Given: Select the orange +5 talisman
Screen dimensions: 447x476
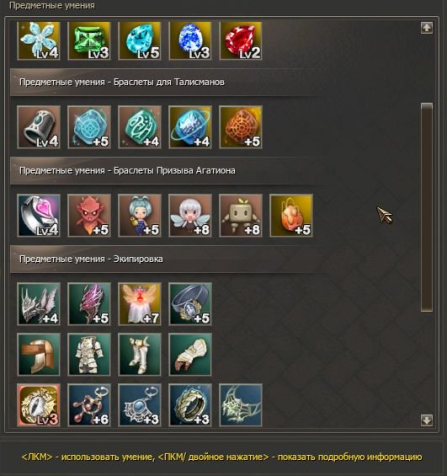Looking at the screenshot, I should pos(241,127).
